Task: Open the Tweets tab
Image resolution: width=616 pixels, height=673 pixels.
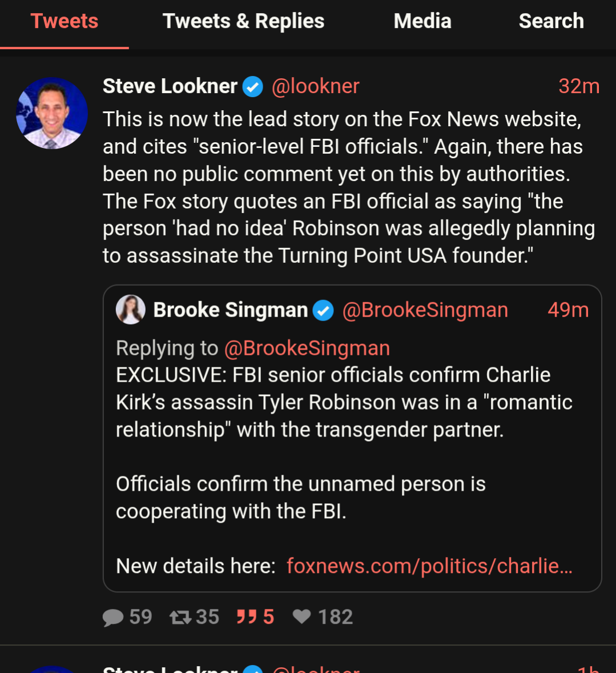Action: coord(65,22)
